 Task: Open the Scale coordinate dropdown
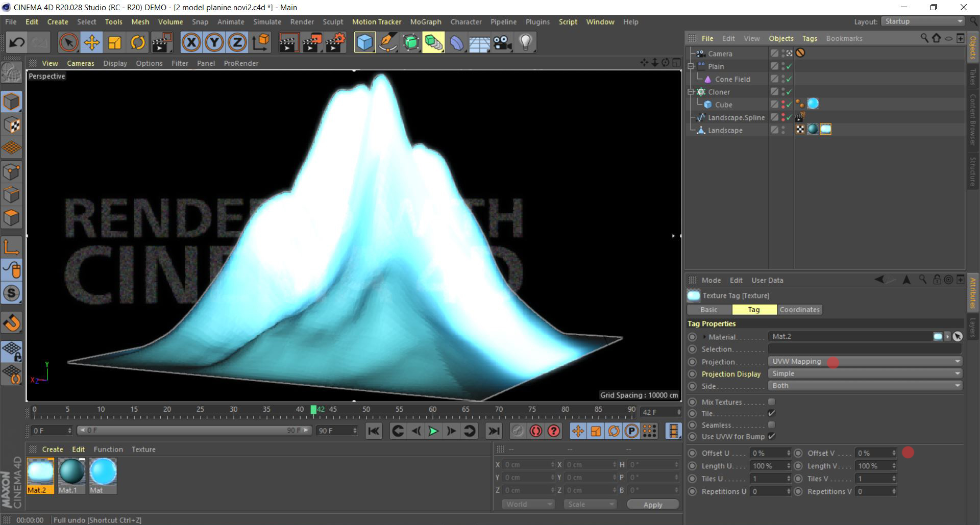(591, 504)
